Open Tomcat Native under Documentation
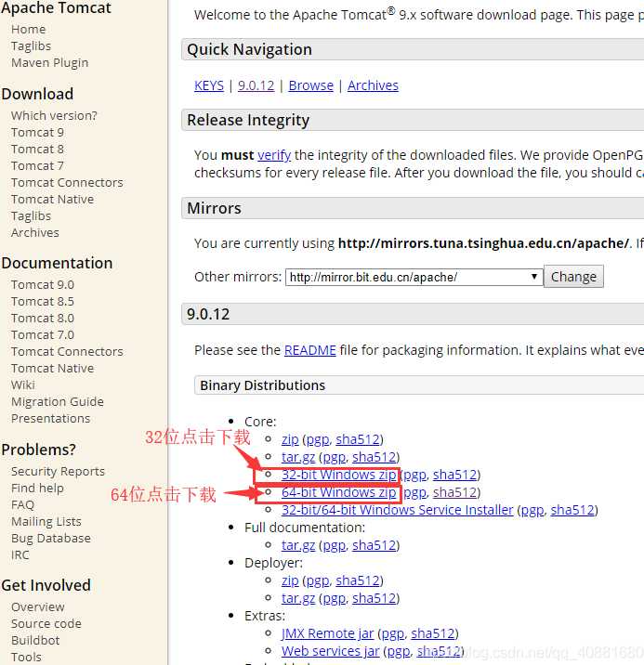644x665 pixels. tap(52, 368)
